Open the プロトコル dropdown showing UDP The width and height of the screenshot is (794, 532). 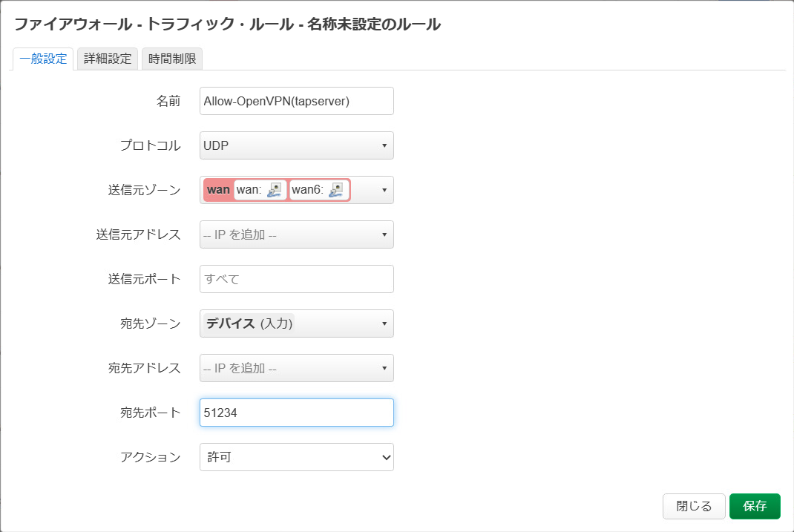point(297,145)
